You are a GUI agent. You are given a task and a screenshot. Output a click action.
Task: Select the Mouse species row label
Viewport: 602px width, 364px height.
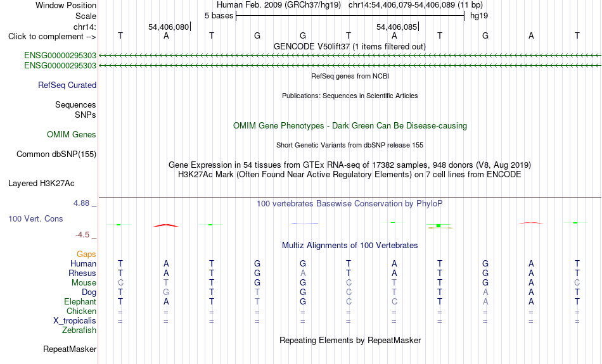pos(84,283)
